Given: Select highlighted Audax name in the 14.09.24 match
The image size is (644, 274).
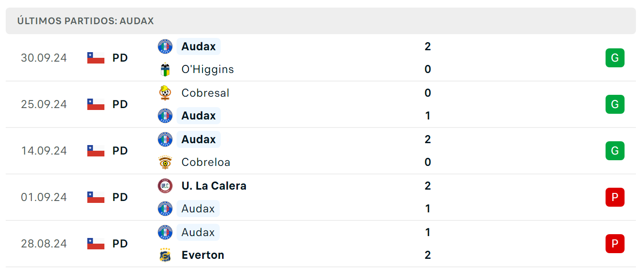Looking at the screenshot, I should coord(198,139).
